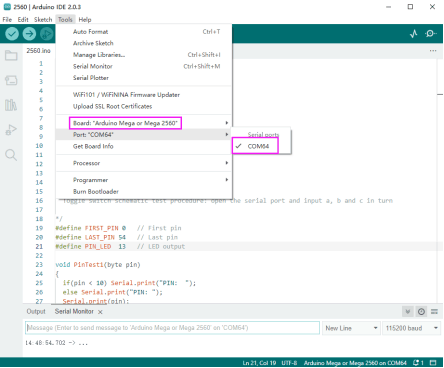Switch to the Output tab

click(x=36, y=311)
